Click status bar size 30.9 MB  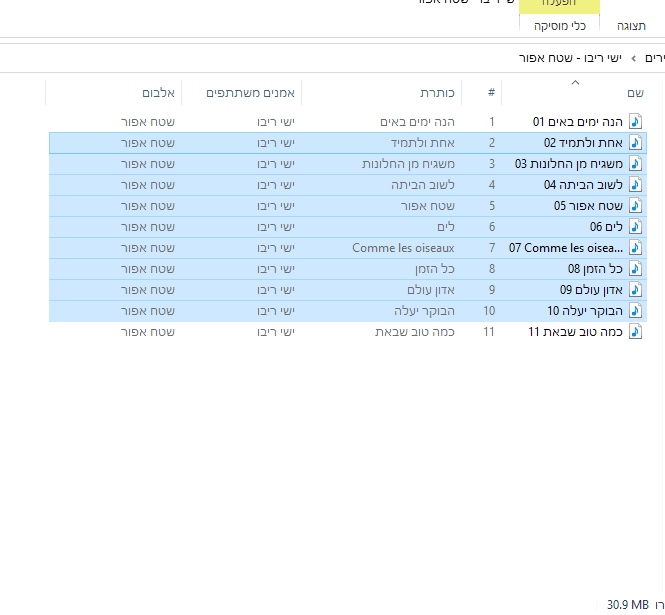(628, 604)
